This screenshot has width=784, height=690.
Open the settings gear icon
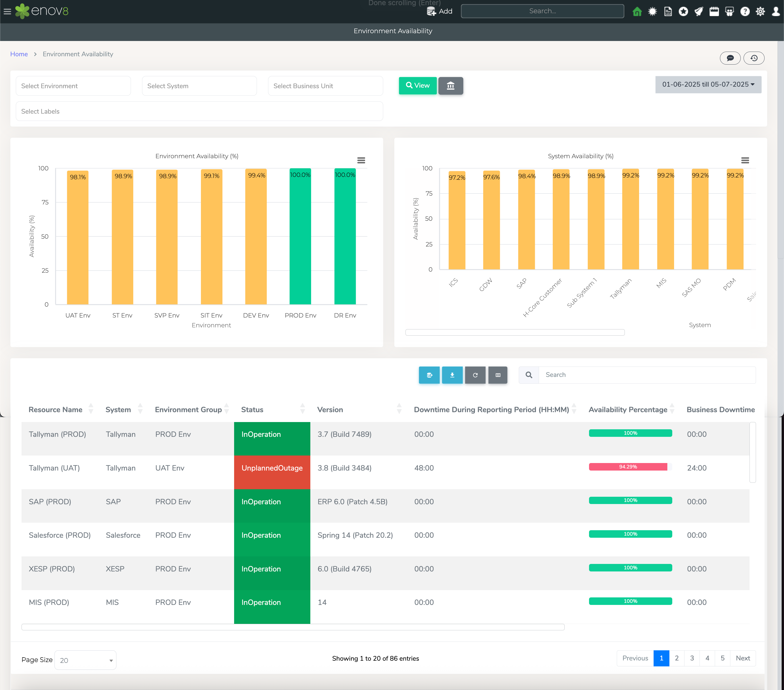coord(760,11)
